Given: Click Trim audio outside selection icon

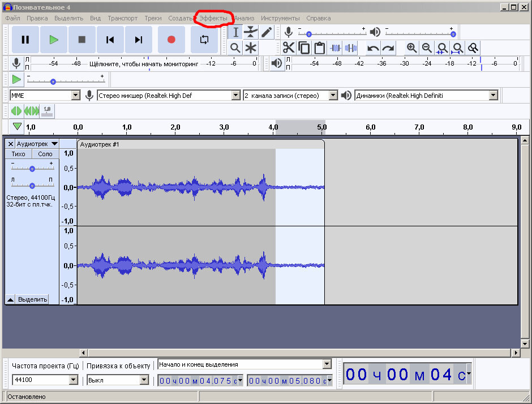Looking at the screenshot, I should tap(335, 48).
